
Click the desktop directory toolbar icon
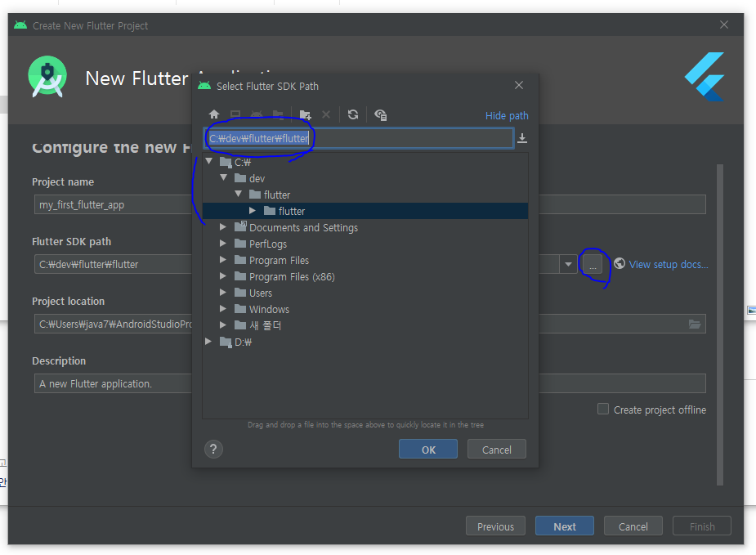pyautogui.click(x=235, y=114)
